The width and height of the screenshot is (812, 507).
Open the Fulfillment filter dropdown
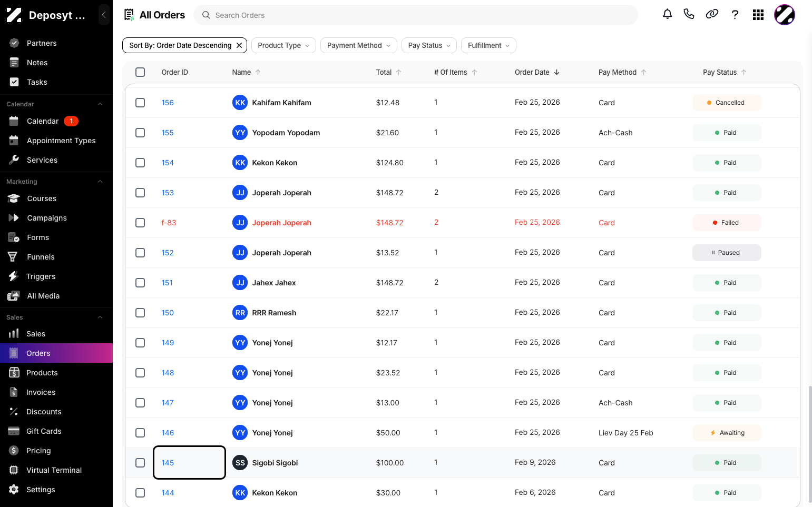(488, 45)
